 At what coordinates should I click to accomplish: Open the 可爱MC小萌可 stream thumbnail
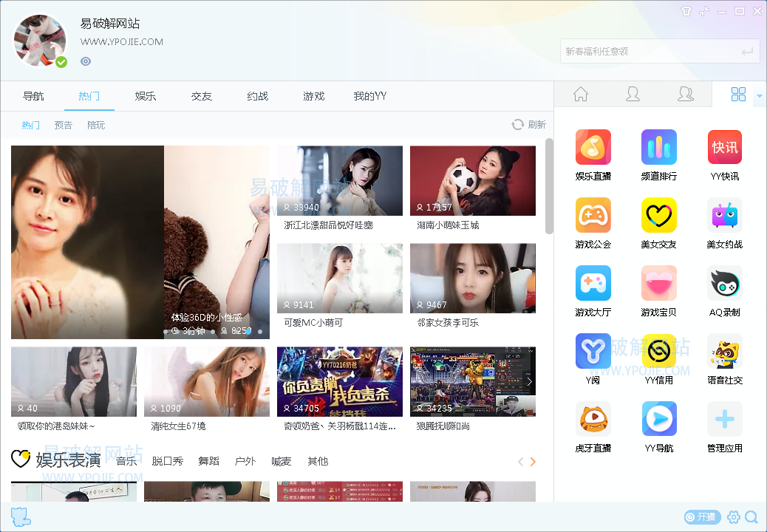tap(339, 279)
